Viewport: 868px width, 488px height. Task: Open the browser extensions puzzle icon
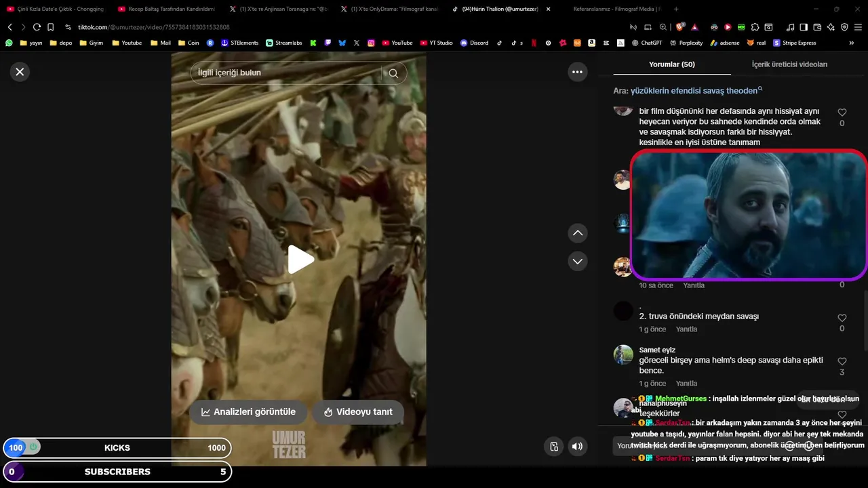(x=755, y=27)
